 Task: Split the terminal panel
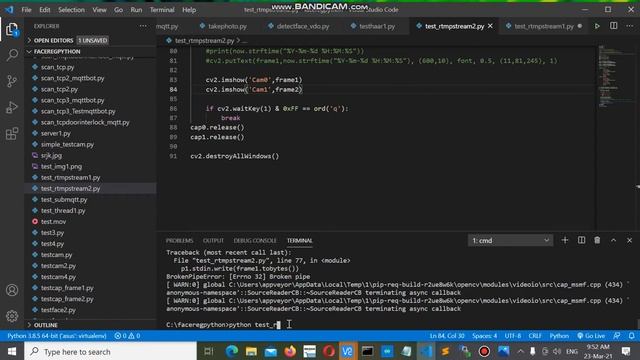click(x=581, y=240)
